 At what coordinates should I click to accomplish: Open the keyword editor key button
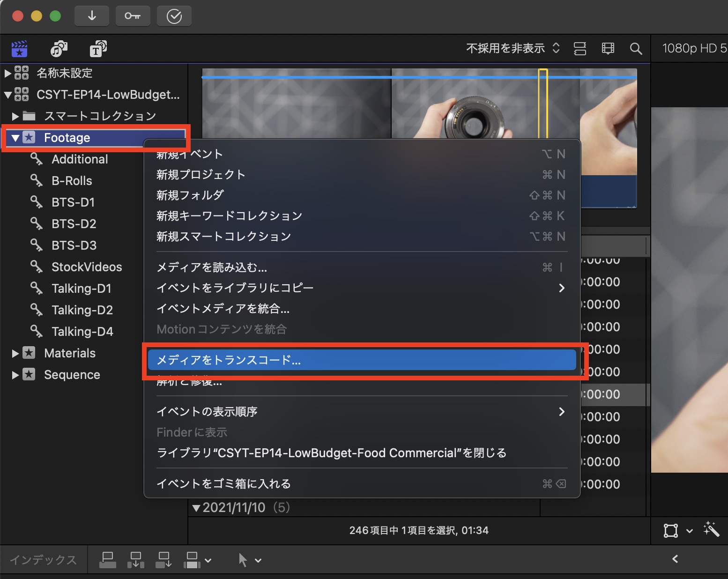133,16
